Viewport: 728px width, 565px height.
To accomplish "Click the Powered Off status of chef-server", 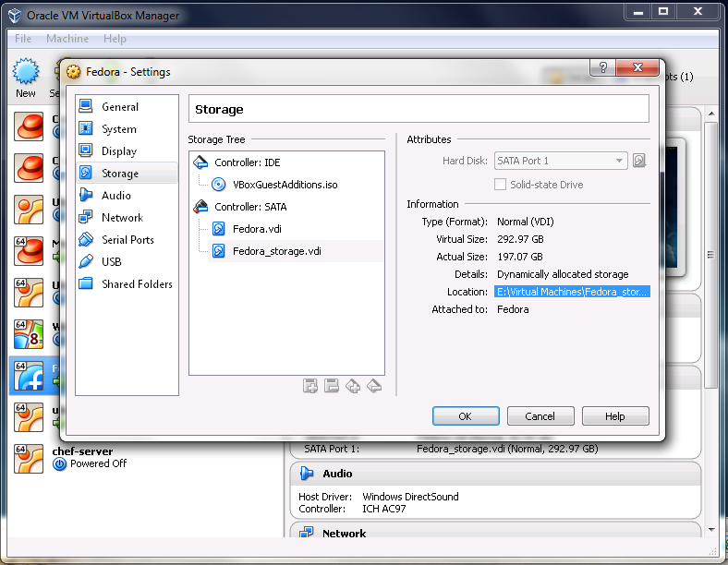I will point(98,463).
